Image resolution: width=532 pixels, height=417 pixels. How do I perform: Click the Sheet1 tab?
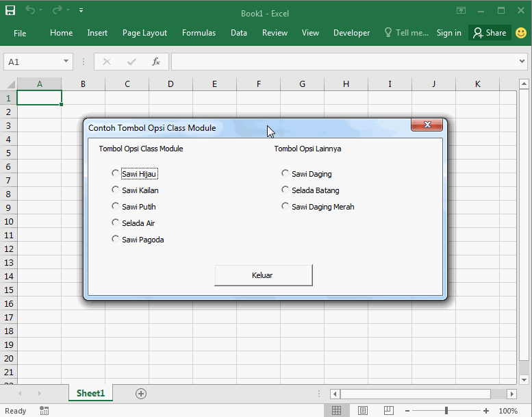pos(90,393)
